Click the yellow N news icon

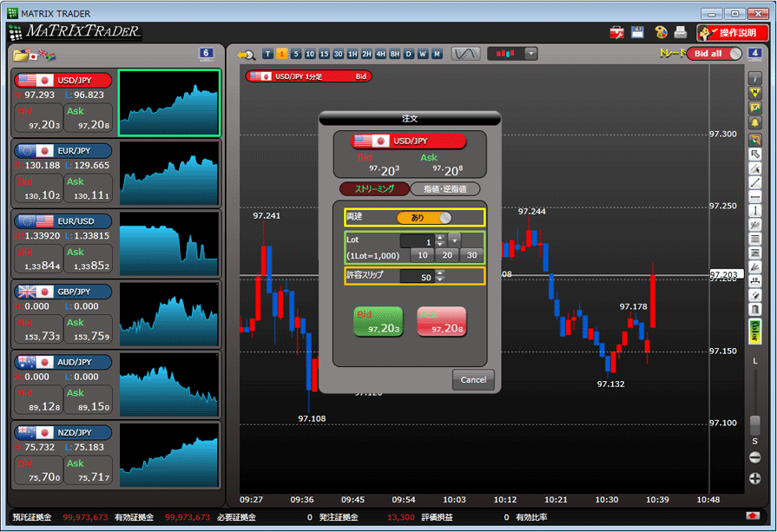[754, 93]
